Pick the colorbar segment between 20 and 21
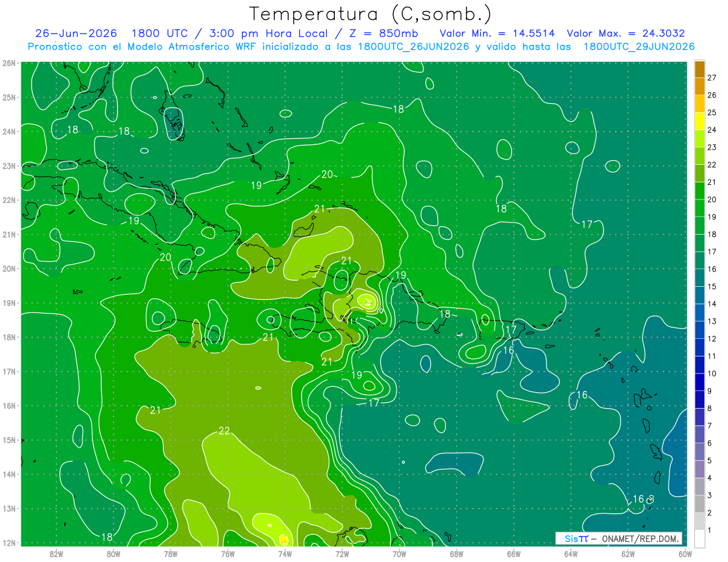This screenshot has height=562, width=728. [x=699, y=190]
